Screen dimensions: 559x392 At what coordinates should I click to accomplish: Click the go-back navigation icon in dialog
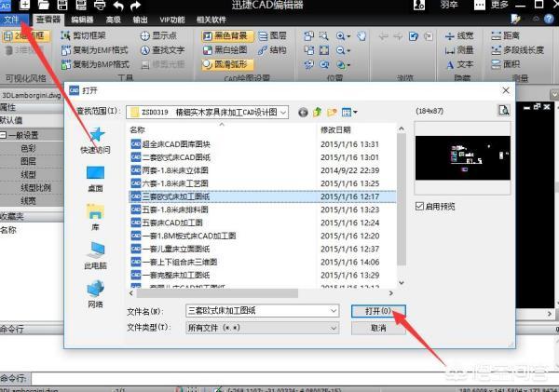tap(303, 112)
